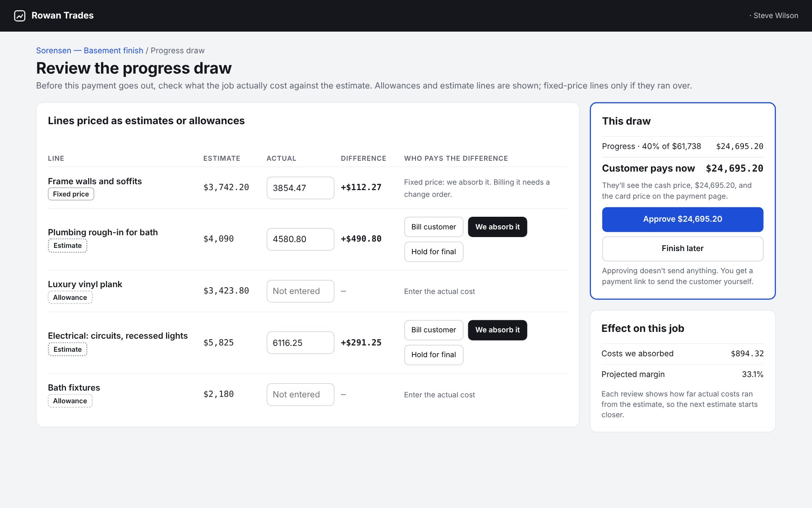Open the Sorensen — Basement finish breadcrumb link
The image size is (812, 508).
[90, 51]
